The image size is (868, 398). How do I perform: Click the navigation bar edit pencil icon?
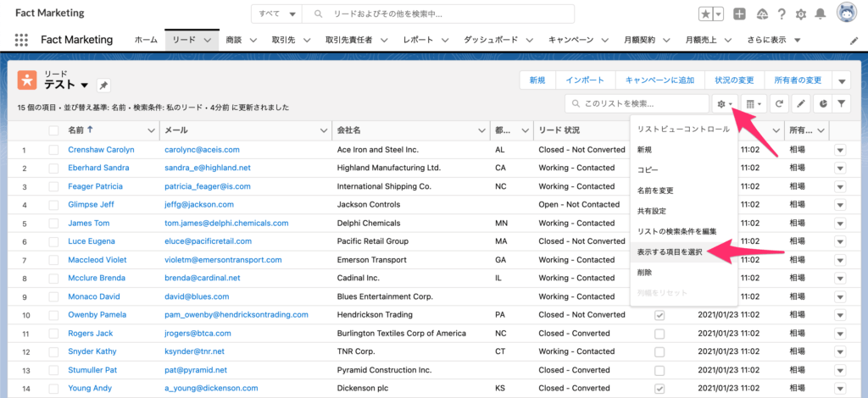click(854, 41)
